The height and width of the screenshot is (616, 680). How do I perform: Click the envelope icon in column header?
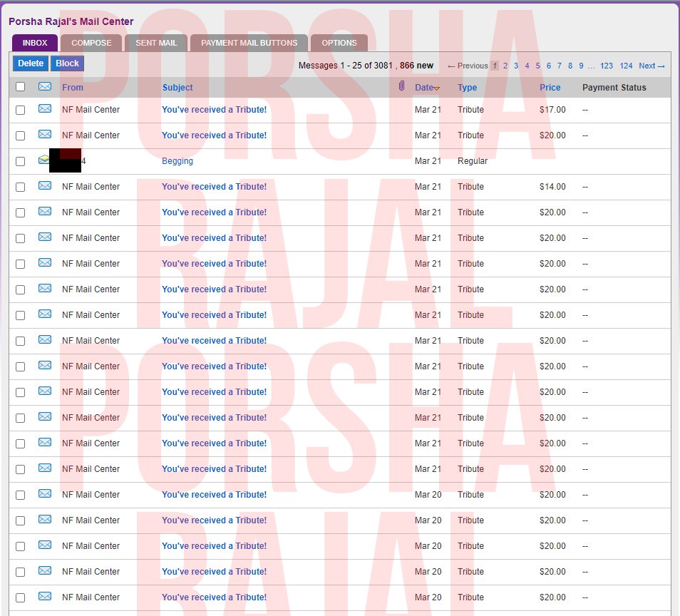(x=45, y=86)
